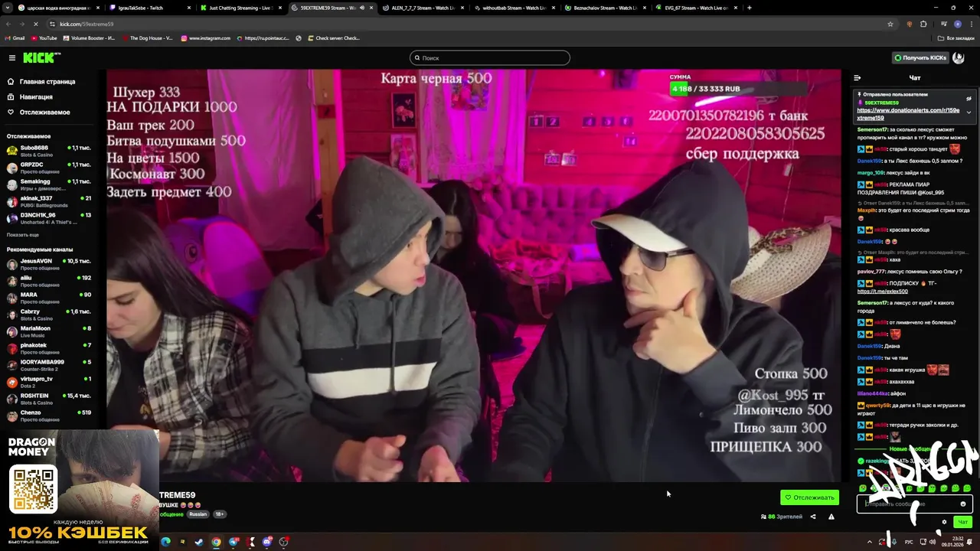Collapse the chat panel arrow icon
980x551 pixels.
click(x=857, y=78)
